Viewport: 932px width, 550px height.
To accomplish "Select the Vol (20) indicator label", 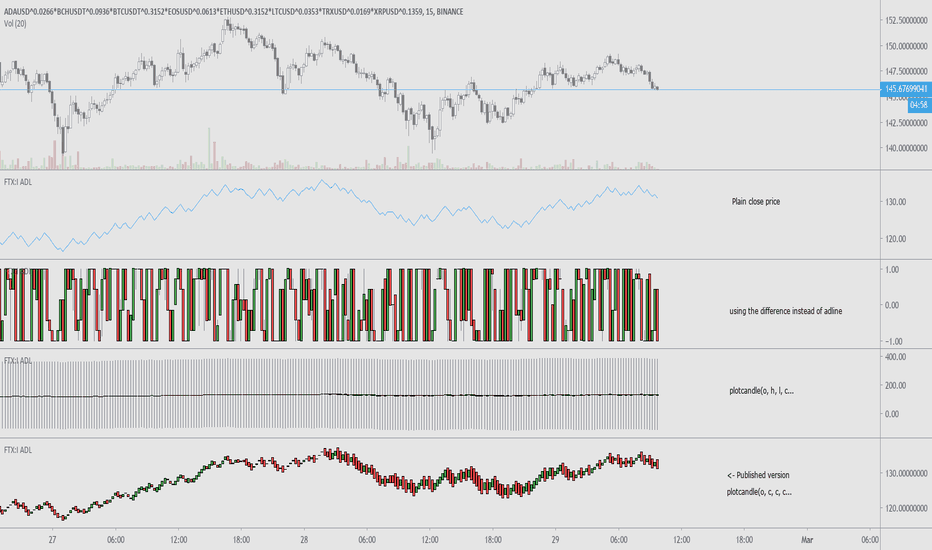I will coord(15,24).
